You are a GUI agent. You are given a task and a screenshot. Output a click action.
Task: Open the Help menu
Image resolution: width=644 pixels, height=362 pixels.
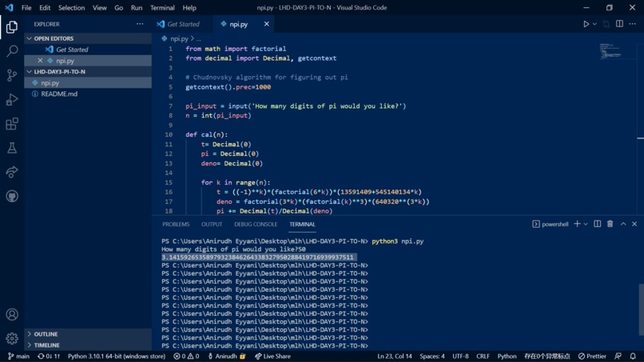coord(189,7)
